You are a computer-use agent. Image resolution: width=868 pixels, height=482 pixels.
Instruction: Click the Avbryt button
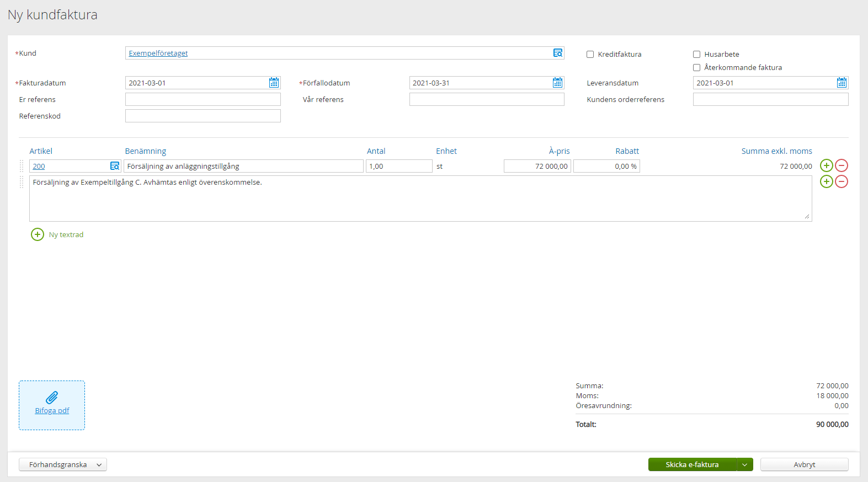tap(805, 464)
